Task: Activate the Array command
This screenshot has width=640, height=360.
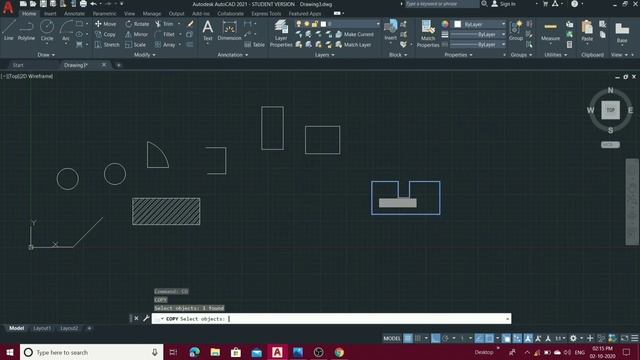Action: coord(165,44)
